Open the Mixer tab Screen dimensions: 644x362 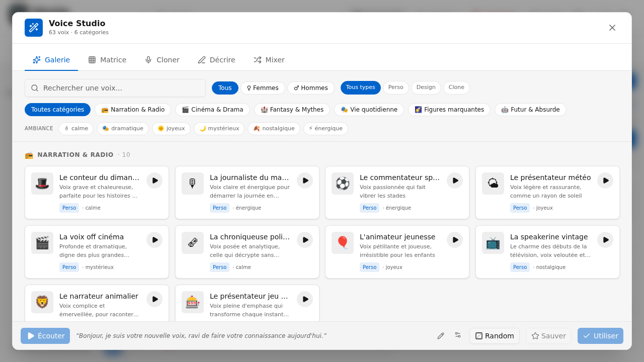pos(269,60)
